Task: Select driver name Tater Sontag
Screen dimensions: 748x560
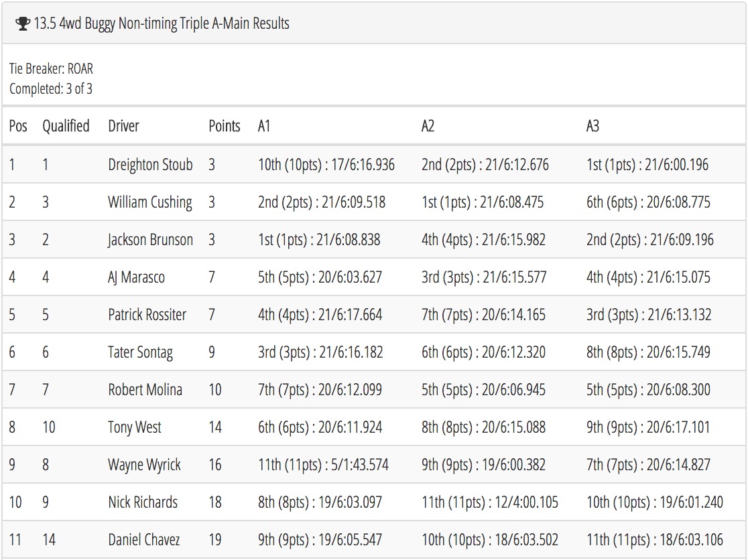Action: (x=140, y=352)
